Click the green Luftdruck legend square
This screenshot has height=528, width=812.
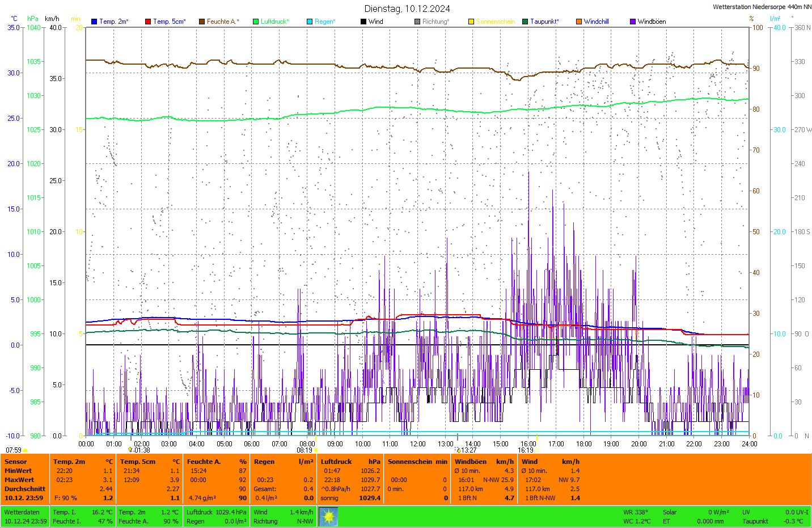pyautogui.click(x=256, y=22)
